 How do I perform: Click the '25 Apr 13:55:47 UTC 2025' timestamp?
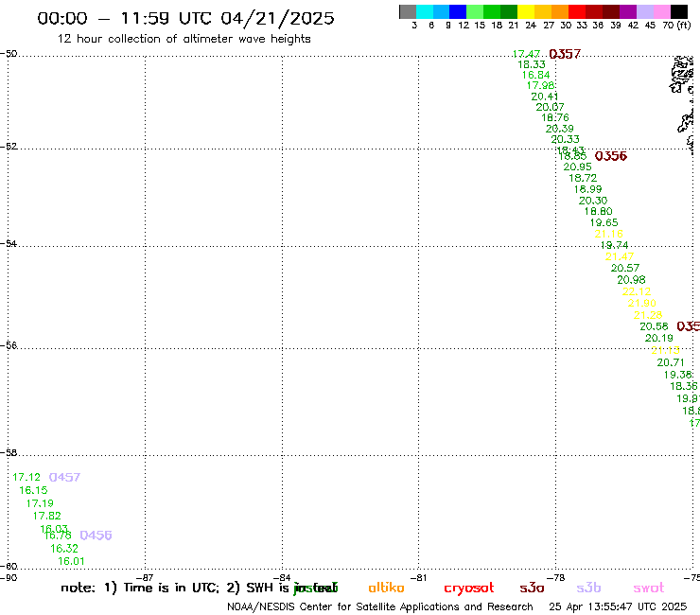618,606
